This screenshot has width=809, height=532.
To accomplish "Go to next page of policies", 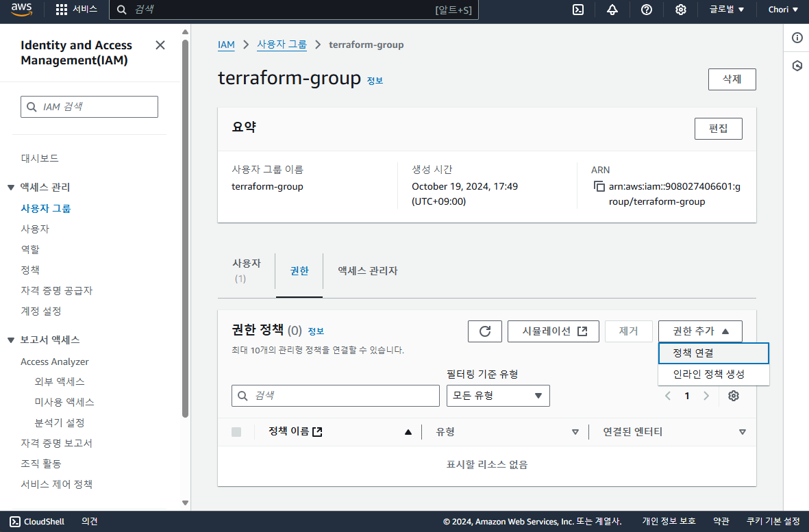I will click(x=706, y=395).
